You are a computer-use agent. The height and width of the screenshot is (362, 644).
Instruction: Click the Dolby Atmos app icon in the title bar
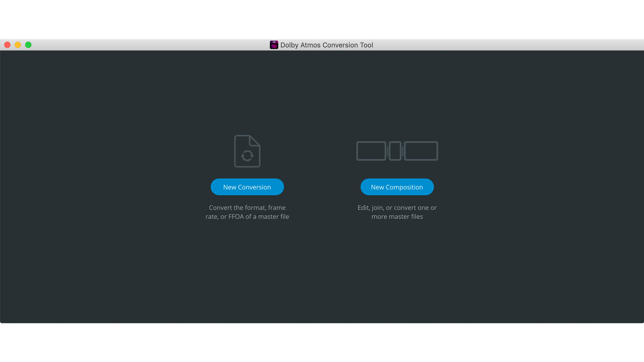[274, 45]
